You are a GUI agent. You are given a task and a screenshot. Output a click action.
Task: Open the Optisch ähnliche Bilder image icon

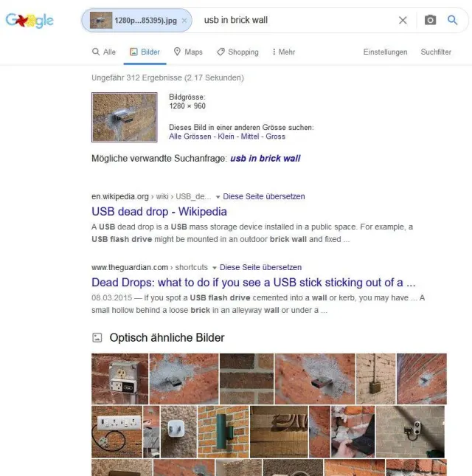[x=97, y=337]
